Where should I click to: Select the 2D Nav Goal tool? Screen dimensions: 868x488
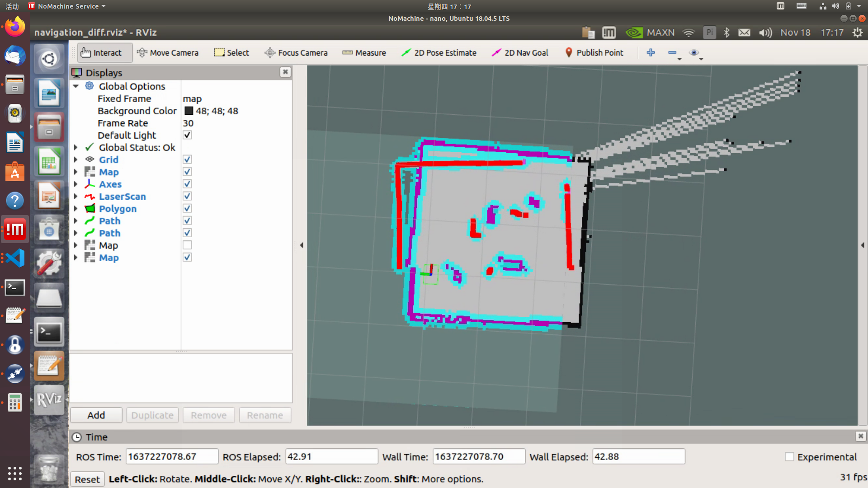point(520,53)
